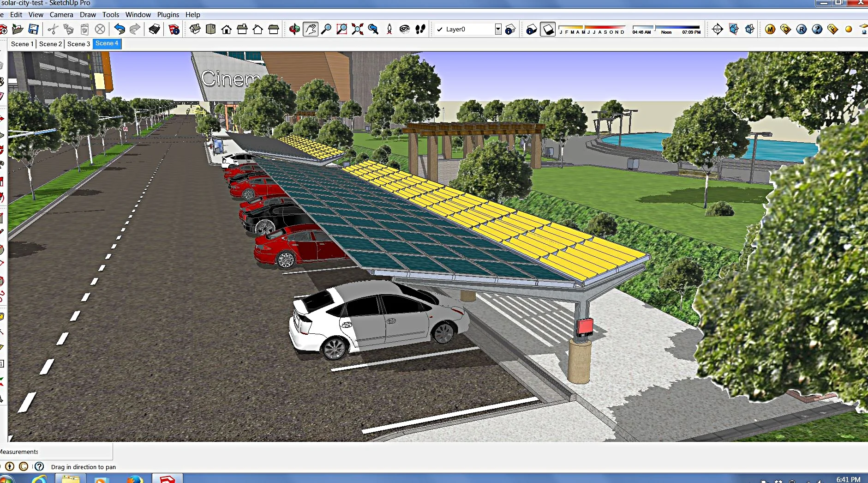Click the Cut scissors icon
Screen dimensions: 868x483
pos(53,29)
